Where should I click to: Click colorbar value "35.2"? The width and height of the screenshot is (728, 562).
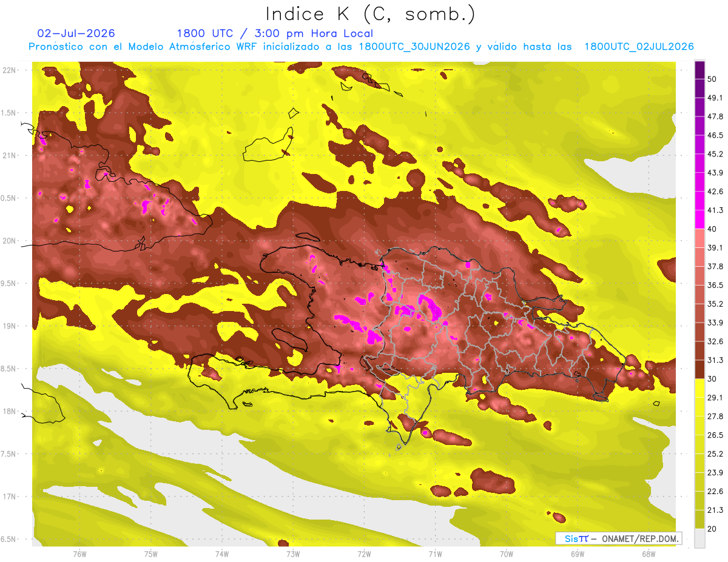tap(715, 304)
